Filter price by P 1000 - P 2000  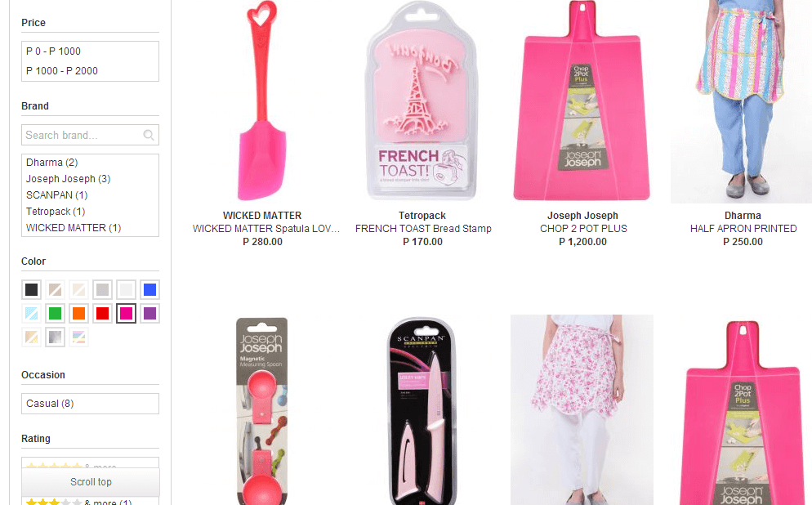[x=61, y=71]
